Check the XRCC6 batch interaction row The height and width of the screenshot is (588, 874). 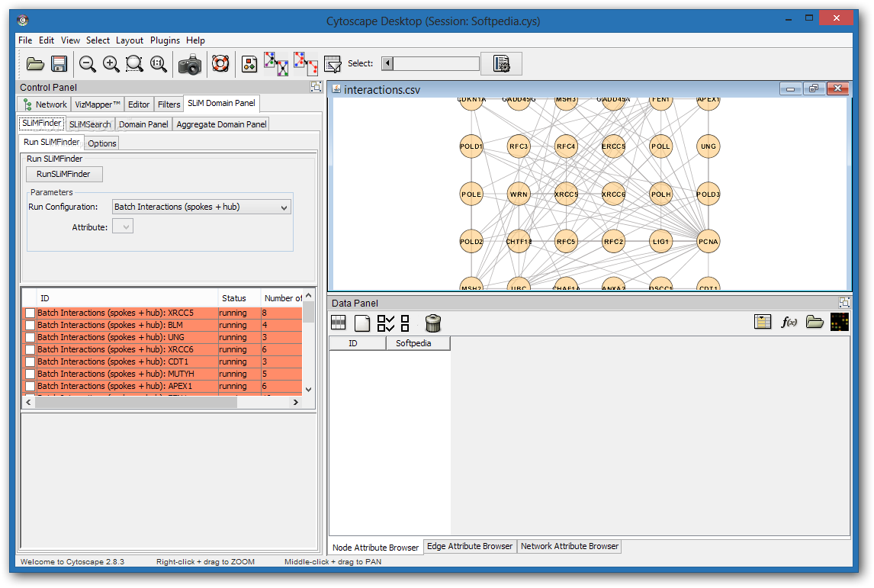tap(30, 350)
